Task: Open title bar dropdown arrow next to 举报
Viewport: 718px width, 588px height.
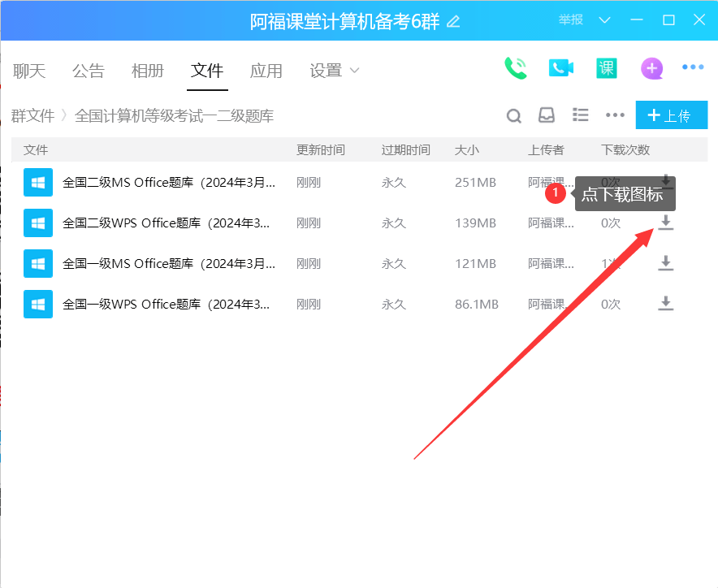Action: coord(604,20)
